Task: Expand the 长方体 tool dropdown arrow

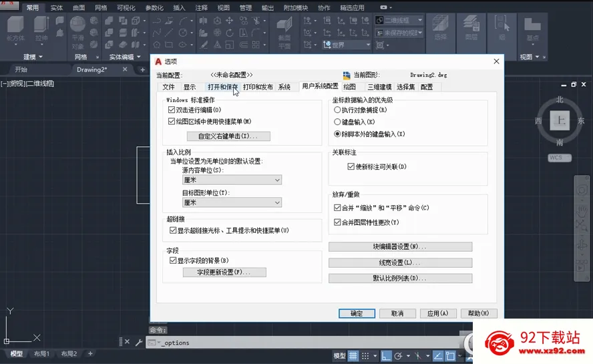Action: coord(16,45)
